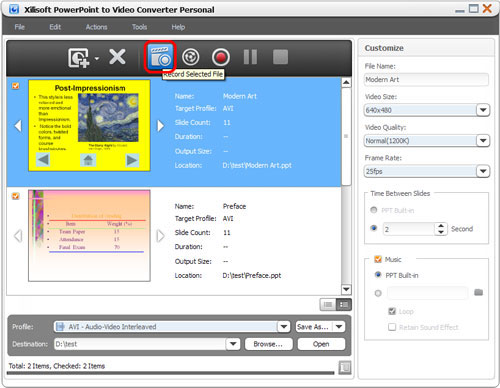This screenshot has height=388, width=500.
Task: Select the Preface slide thumbnail
Action: pyautogui.click(x=89, y=236)
